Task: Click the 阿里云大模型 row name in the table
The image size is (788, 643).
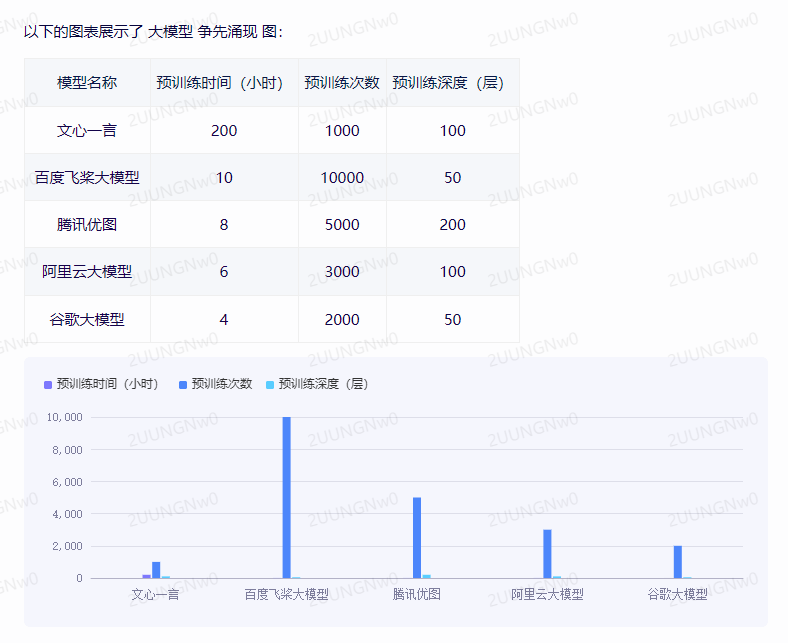Action: click(87, 272)
